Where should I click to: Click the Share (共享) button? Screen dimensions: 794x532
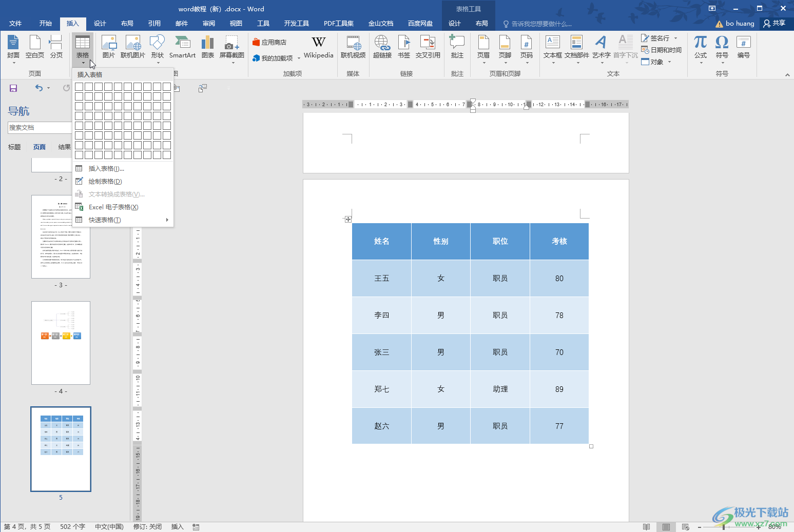click(774, 23)
